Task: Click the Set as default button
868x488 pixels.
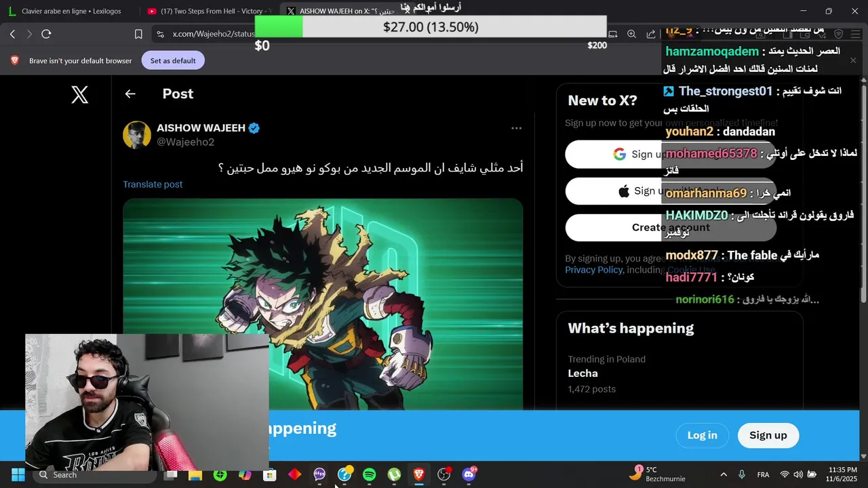Action: coord(173,60)
